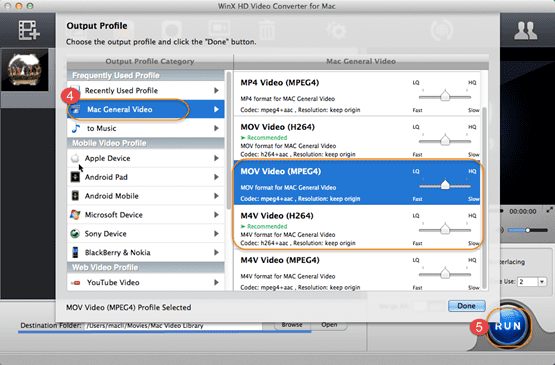
Task: Click the BlackBerry & Nokia phone icon
Action: (75, 252)
